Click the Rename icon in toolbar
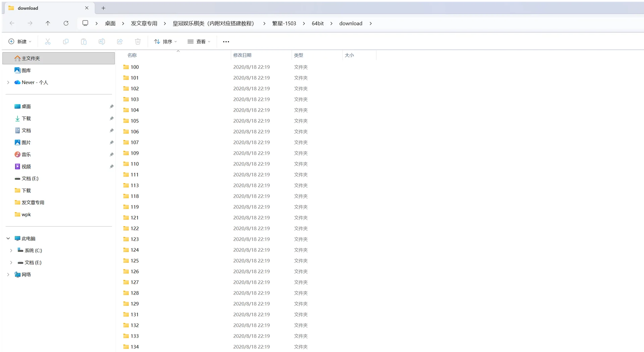 [102, 42]
